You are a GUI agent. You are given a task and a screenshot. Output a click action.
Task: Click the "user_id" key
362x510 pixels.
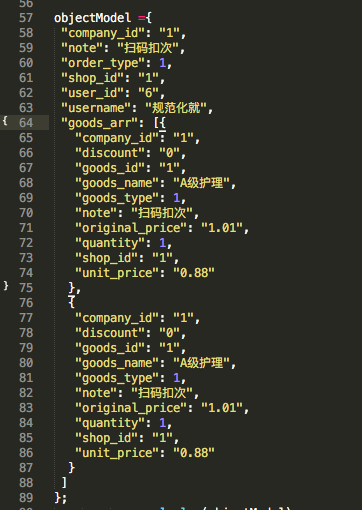tap(93, 93)
